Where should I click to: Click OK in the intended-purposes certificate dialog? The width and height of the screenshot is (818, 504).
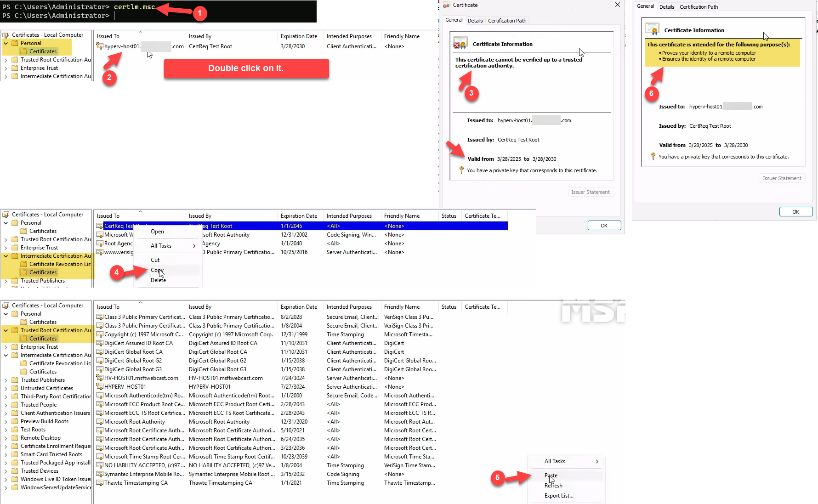[x=796, y=212]
